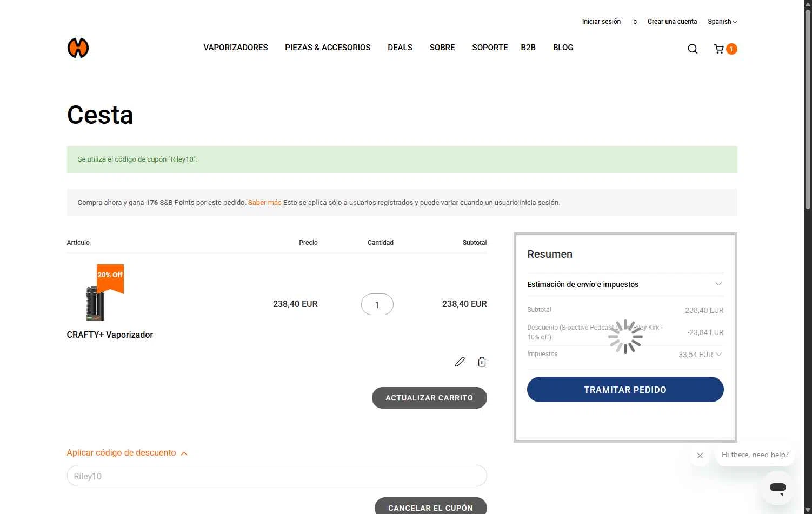Open the PIEZAS & ACCESORIOS menu

tap(328, 48)
